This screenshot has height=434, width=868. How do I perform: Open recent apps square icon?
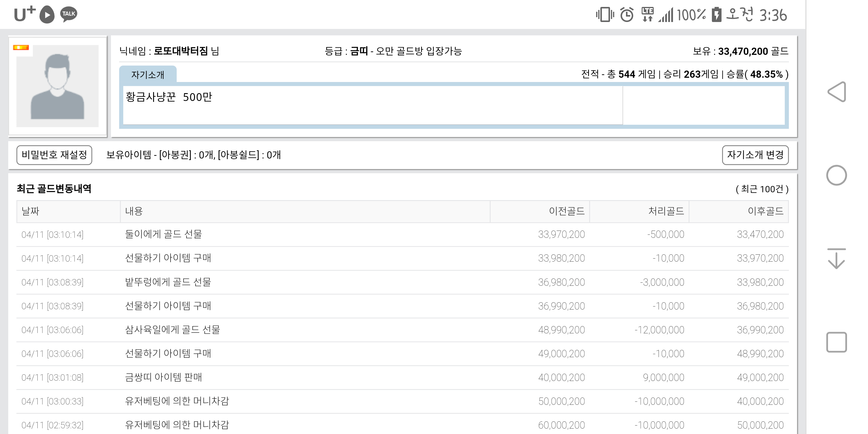pos(836,342)
